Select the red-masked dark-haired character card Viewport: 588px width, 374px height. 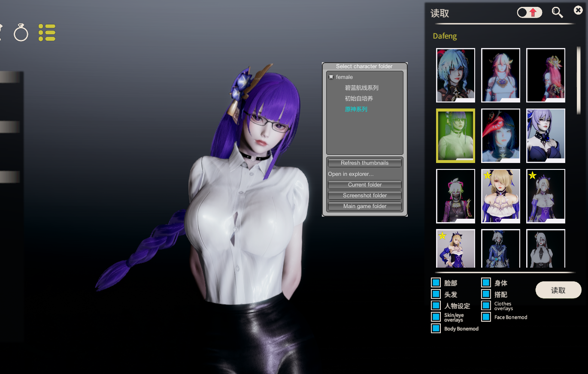tap(500, 136)
